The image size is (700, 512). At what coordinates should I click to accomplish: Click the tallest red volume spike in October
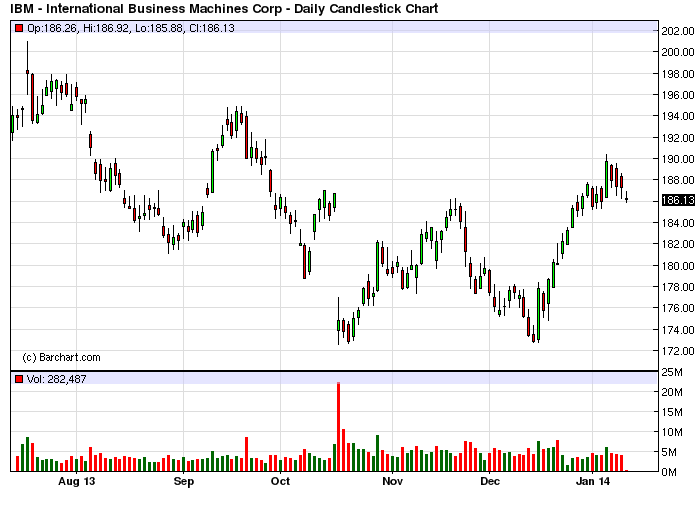(338, 427)
